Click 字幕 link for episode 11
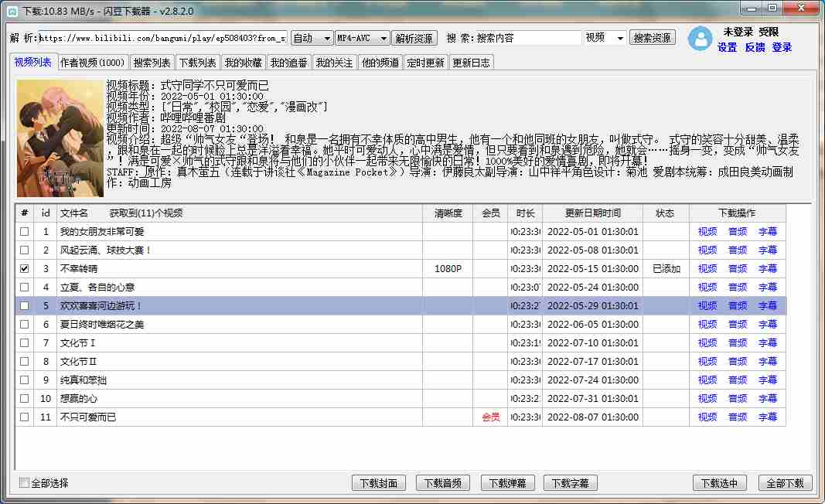Viewport: 825px width, 504px height. point(767,417)
